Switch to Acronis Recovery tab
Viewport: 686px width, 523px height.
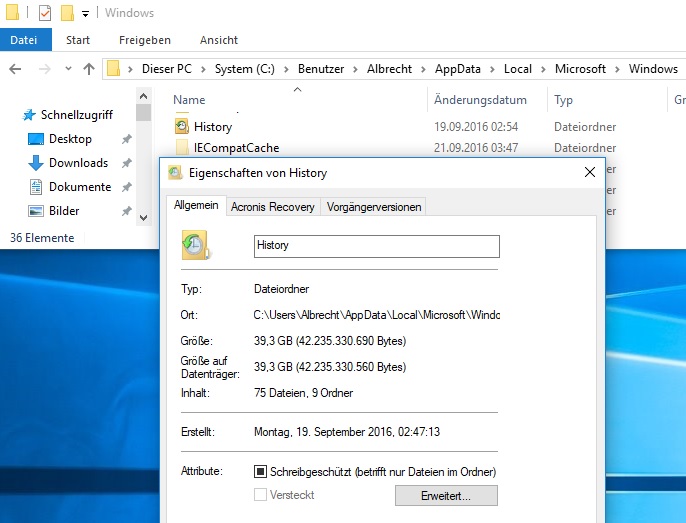tap(273, 207)
